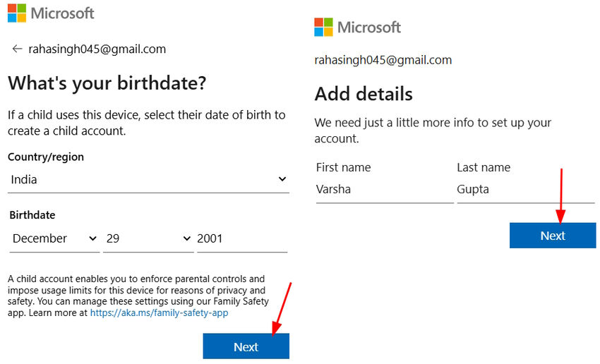Click the Last name label
The image size is (600, 364).
pos(484,167)
